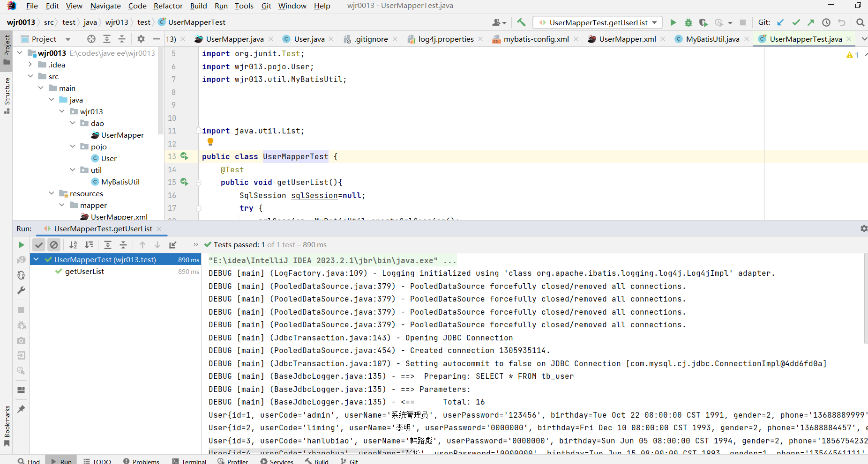
Task: Show more editor tabs dropdown arrow
Action: click(x=864, y=39)
